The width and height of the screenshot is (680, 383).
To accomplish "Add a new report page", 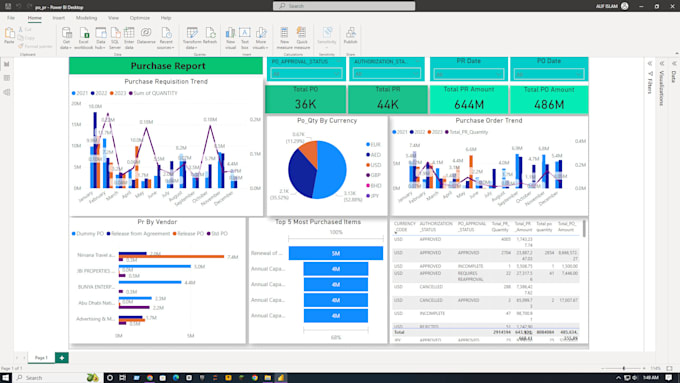I will point(62,358).
